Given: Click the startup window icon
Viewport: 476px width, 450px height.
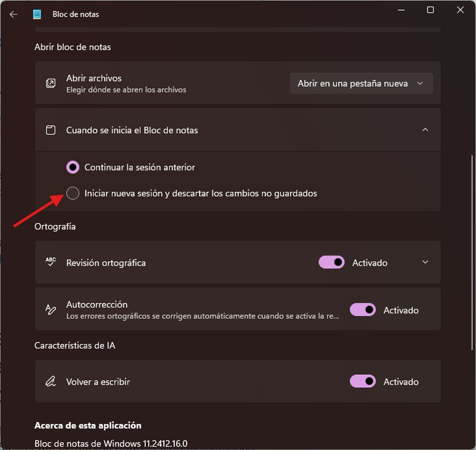Looking at the screenshot, I should (51, 130).
